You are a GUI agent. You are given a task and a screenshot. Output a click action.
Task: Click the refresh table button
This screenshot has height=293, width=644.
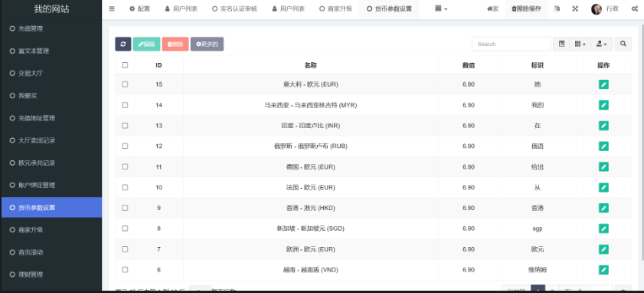pyautogui.click(x=123, y=44)
